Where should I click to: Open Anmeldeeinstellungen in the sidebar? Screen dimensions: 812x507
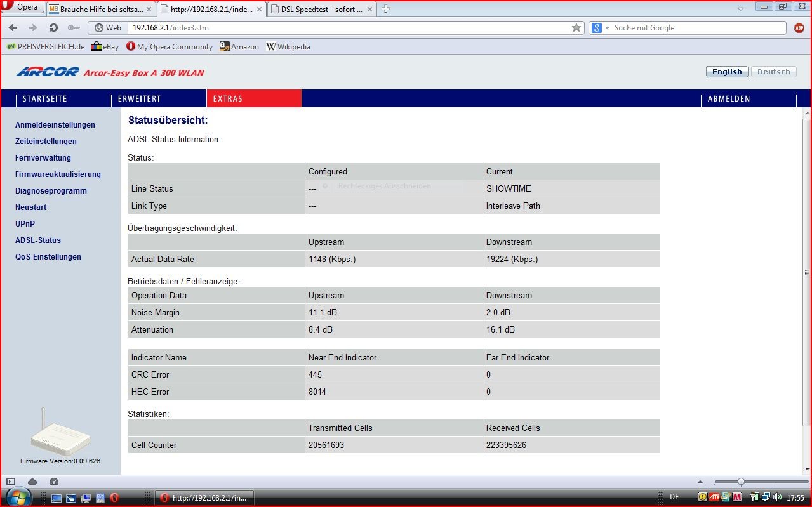[x=55, y=125]
